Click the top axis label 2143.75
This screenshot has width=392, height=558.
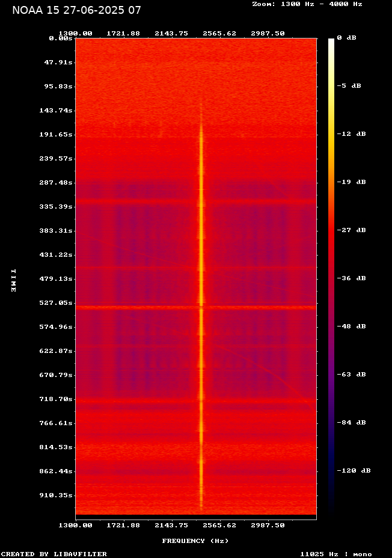pos(171,34)
